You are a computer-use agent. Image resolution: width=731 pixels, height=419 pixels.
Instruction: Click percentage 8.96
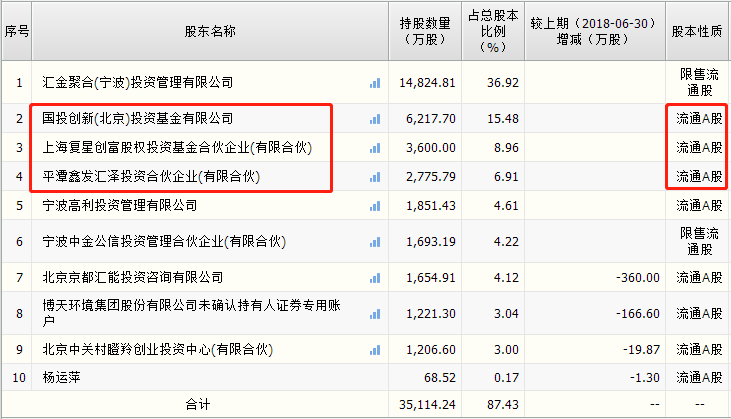(506, 148)
